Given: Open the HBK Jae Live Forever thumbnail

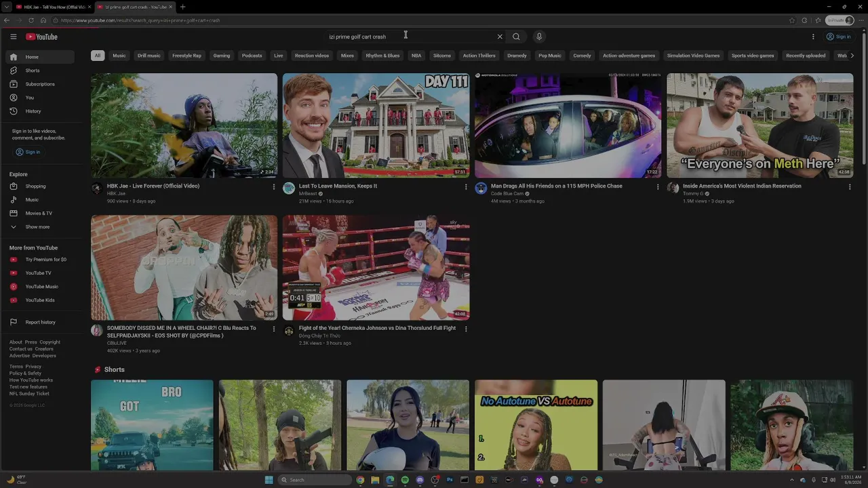Looking at the screenshot, I should [184, 125].
